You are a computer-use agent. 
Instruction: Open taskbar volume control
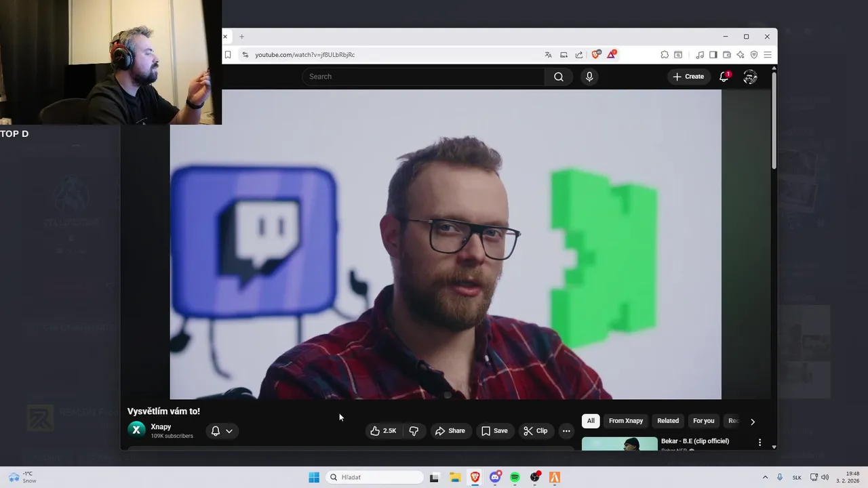(x=825, y=477)
